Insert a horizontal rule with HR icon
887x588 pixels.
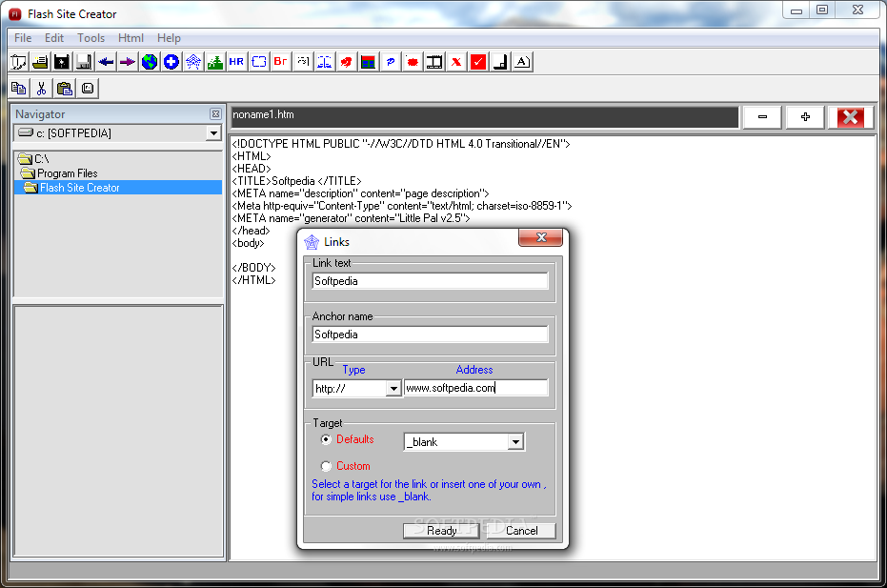[x=236, y=62]
